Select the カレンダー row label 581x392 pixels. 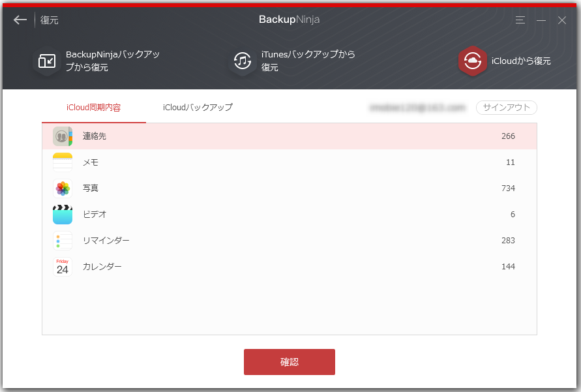coord(102,267)
